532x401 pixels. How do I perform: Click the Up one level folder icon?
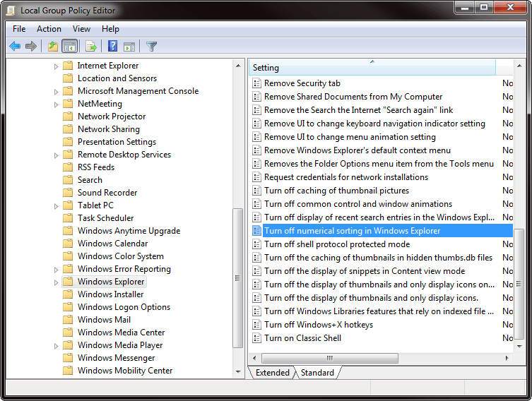[x=52, y=46]
